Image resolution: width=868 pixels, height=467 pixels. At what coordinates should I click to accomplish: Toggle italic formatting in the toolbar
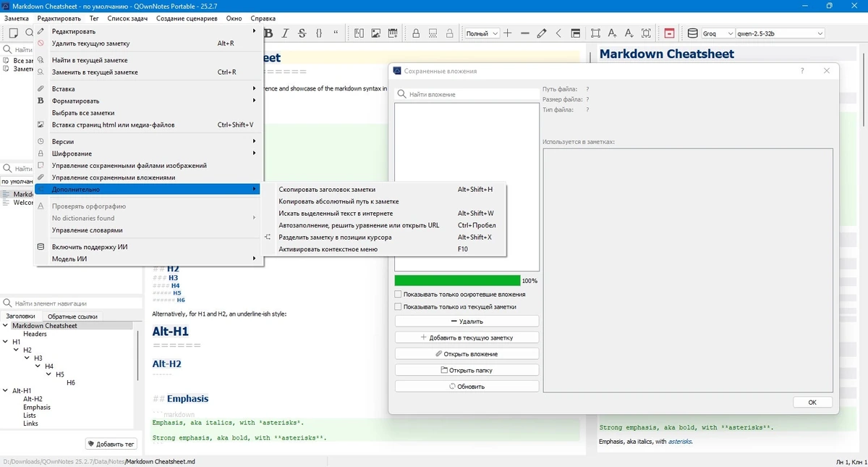tap(285, 33)
